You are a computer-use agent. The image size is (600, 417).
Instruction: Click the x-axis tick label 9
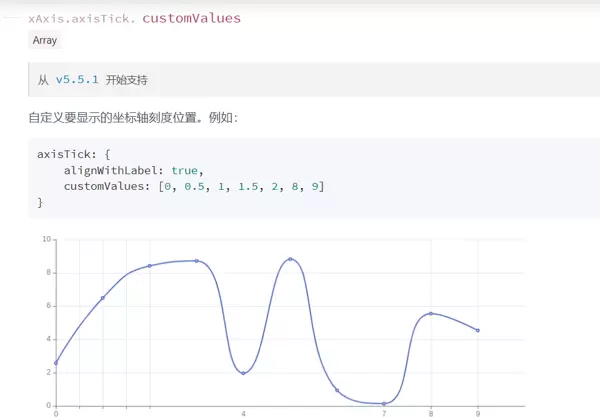click(x=478, y=412)
